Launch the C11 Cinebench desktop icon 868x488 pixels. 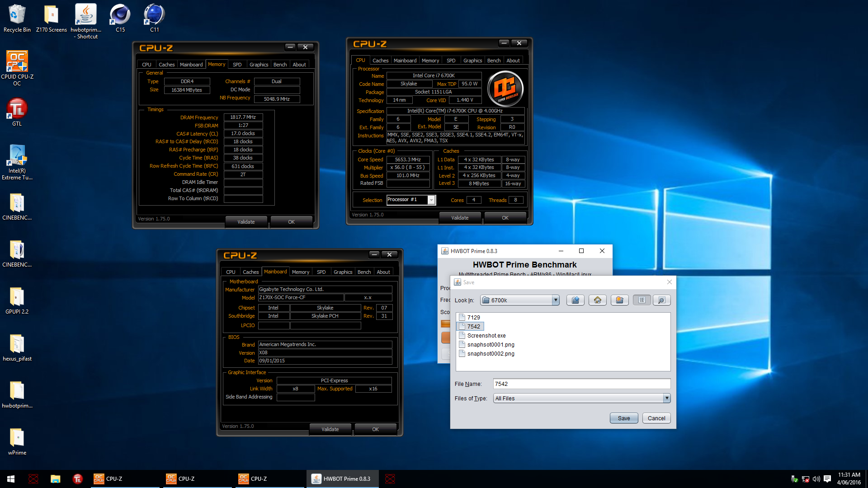coord(155,19)
